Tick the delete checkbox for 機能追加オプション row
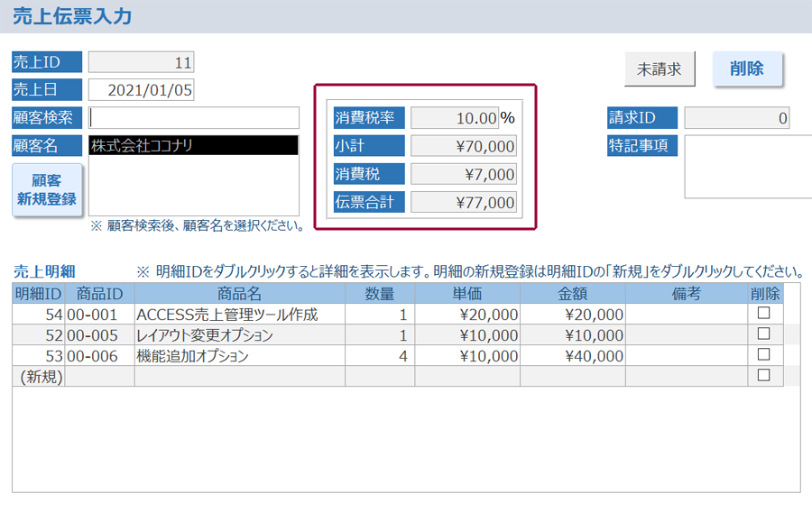This screenshot has height=512, width=812. 764,355
